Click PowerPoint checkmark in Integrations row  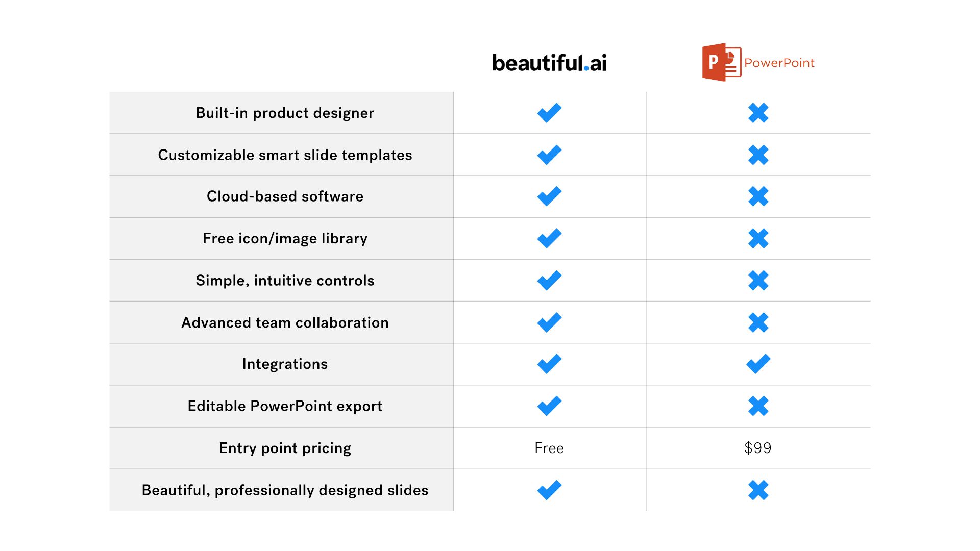(x=758, y=364)
